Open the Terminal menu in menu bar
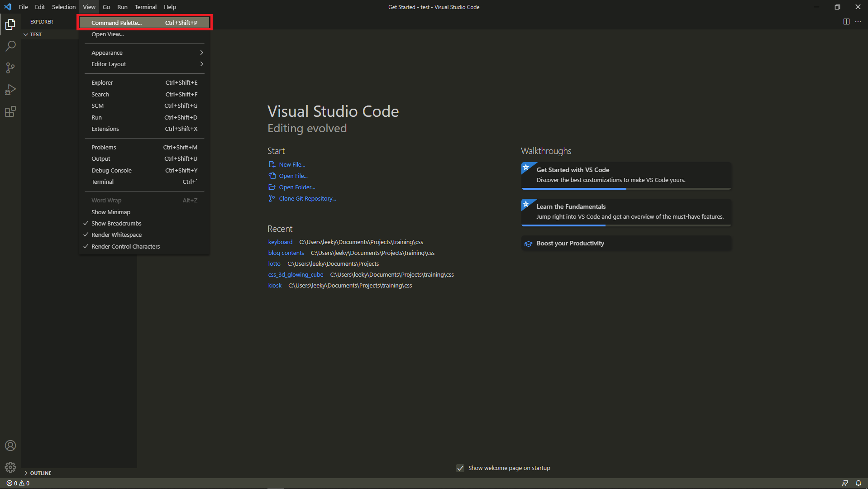 tap(145, 7)
